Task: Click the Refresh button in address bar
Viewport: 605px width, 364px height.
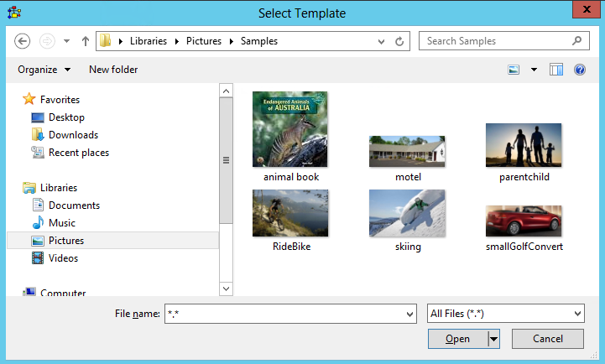Action: point(400,41)
